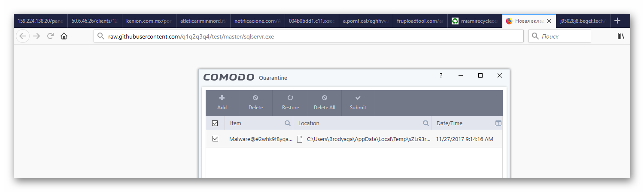This screenshot has width=644, height=192.
Task: Click the C:\Users\Brodyaga\AppData location path
Action: (x=368, y=139)
